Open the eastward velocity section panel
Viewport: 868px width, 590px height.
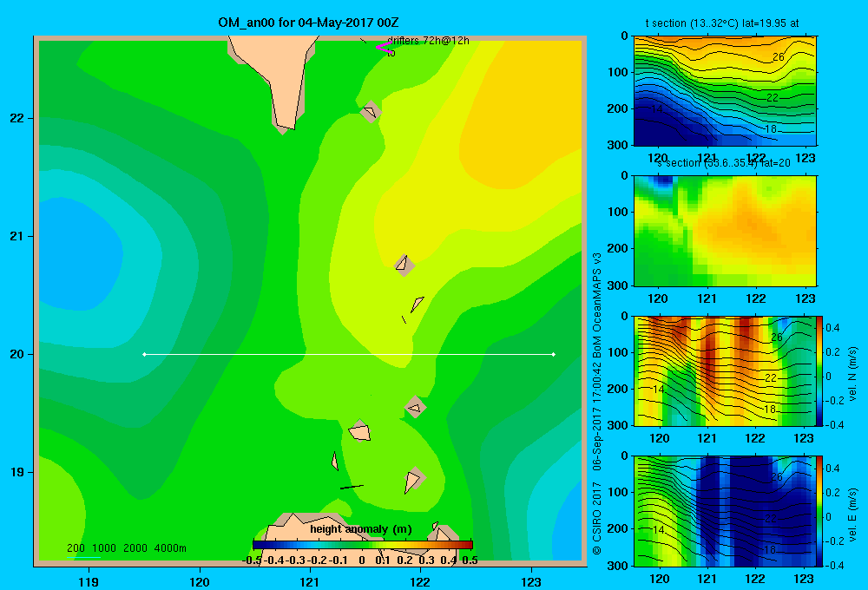pos(725,511)
